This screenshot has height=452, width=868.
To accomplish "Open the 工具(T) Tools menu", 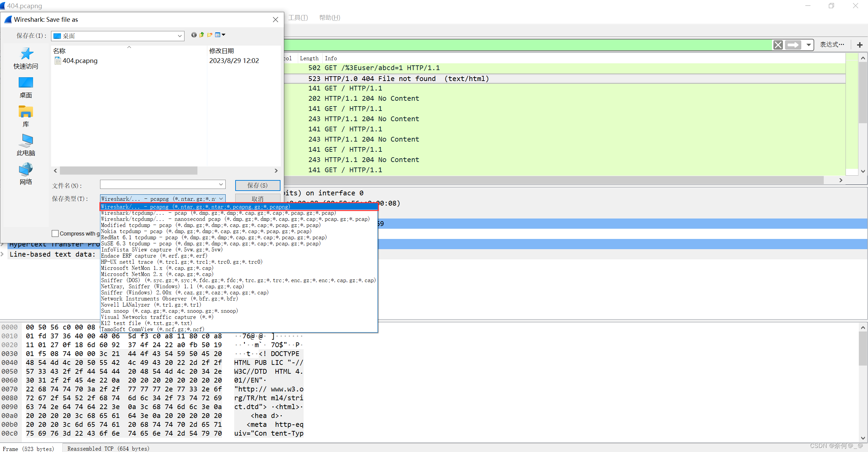I will [x=298, y=18].
